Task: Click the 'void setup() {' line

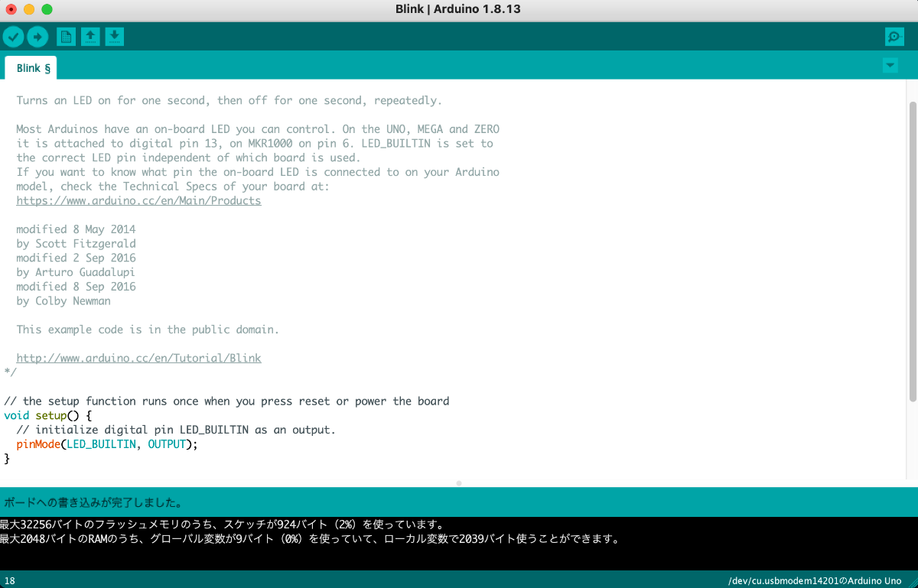Action: pos(47,415)
